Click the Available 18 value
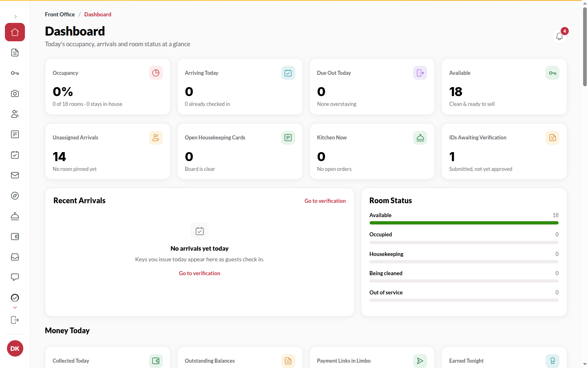Screen dimensions: 588x368 point(456,92)
